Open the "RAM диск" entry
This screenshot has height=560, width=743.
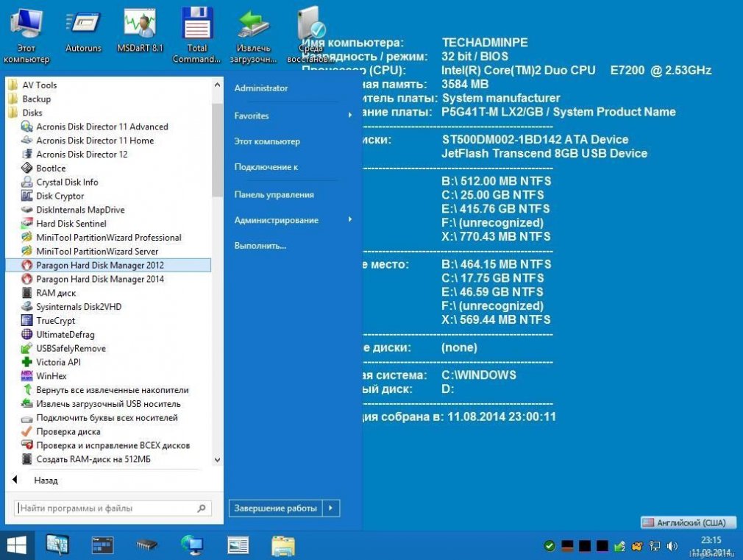click(56, 293)
